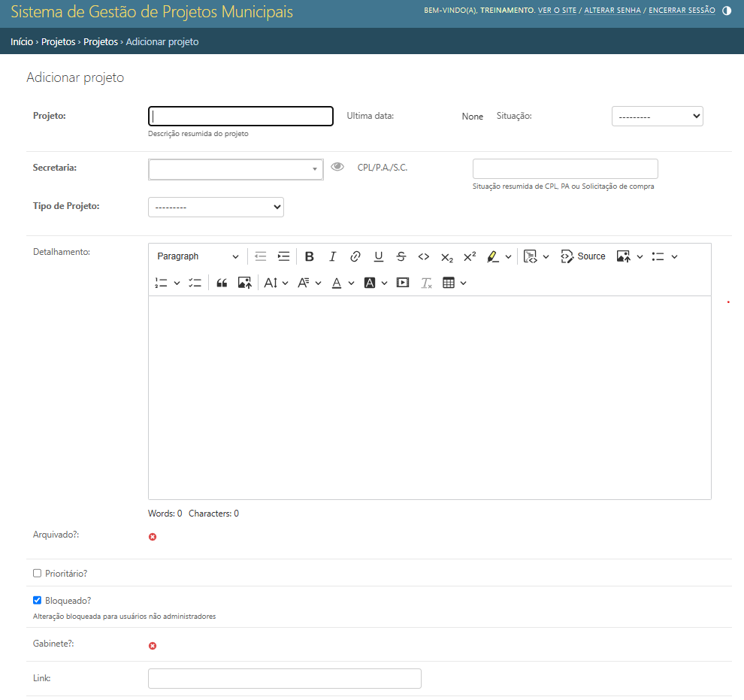Insert a table
Viewport: 744px width, 700px height.
449,283
